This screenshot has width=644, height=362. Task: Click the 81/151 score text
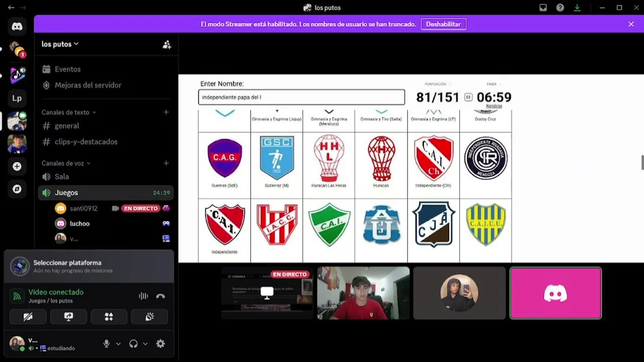point(438,97)
